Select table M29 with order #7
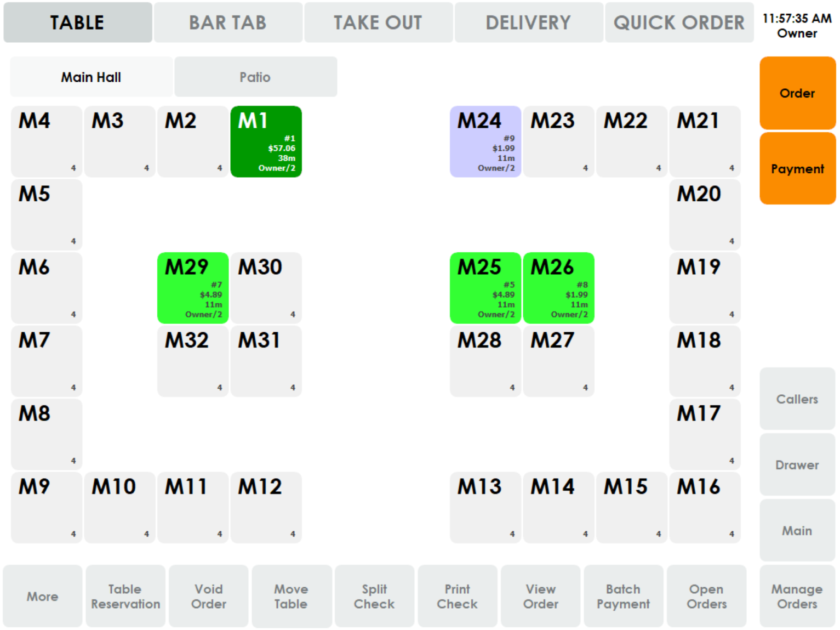This screenshot has width=840, height=630. point(193,288)
